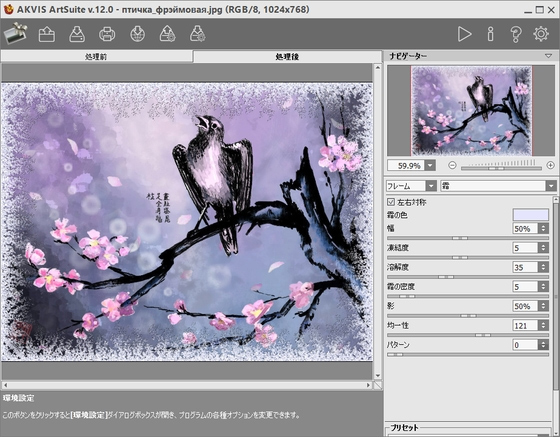Click the パターン spinner arrows
560x437 pixels.
click(x=543, y=345)
